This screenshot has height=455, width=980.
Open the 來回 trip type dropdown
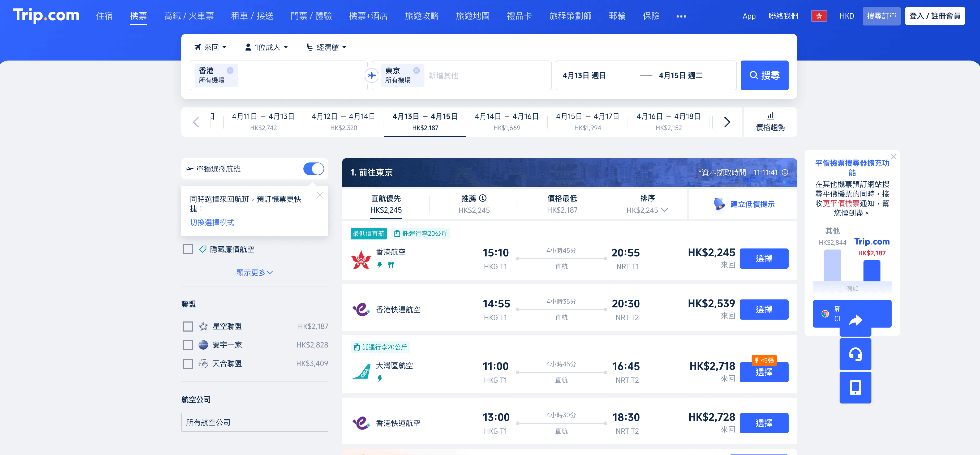tap(211, 47)
